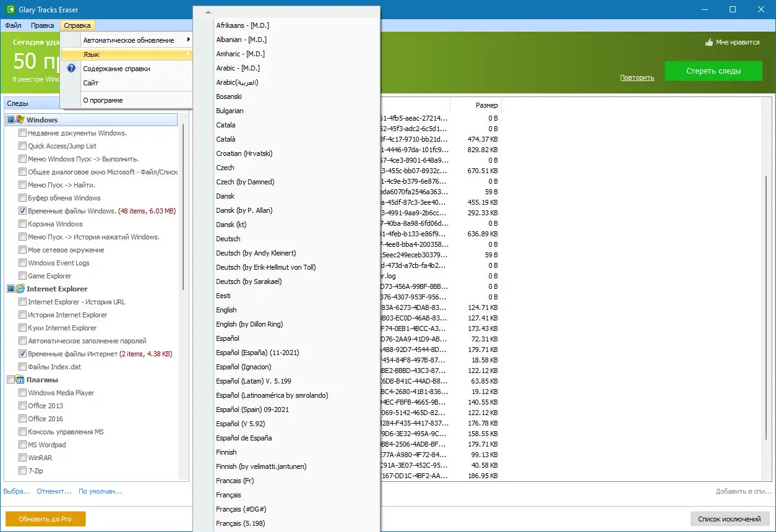
Task: Select Game Explorer tree item
Action: click(x=50, y=276)
